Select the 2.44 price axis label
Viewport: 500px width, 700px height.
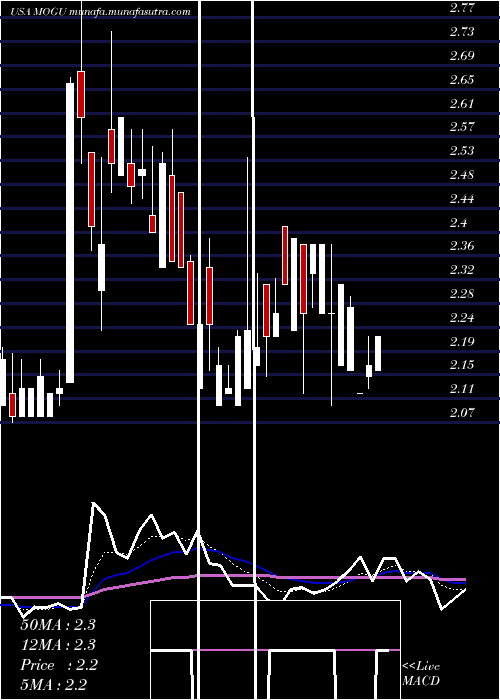[x=462, y=199]
